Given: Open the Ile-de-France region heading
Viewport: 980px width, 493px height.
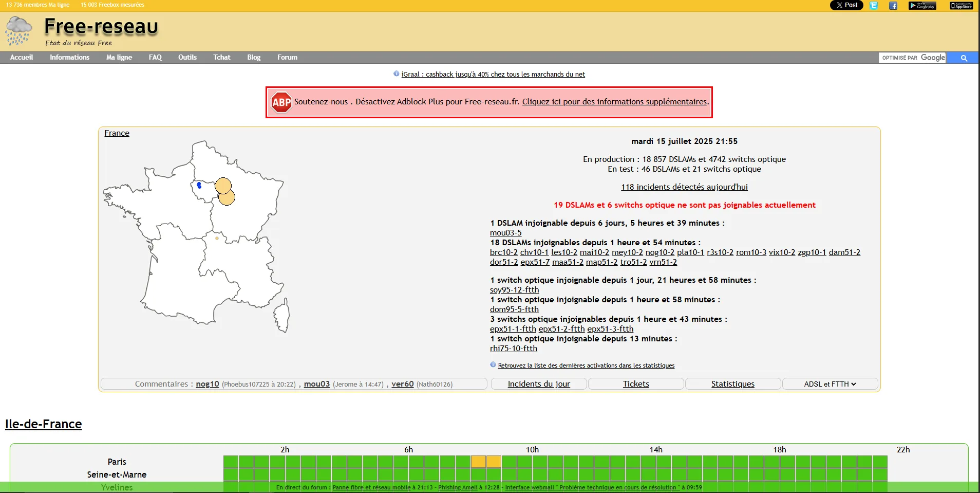Looking at the screenshot, I should pyautogui.click(x=44, y=424).
